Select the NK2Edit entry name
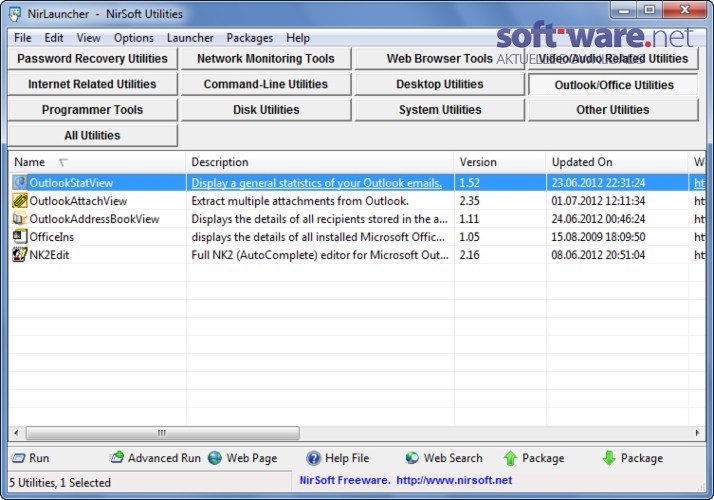 [x=49, y=255]
